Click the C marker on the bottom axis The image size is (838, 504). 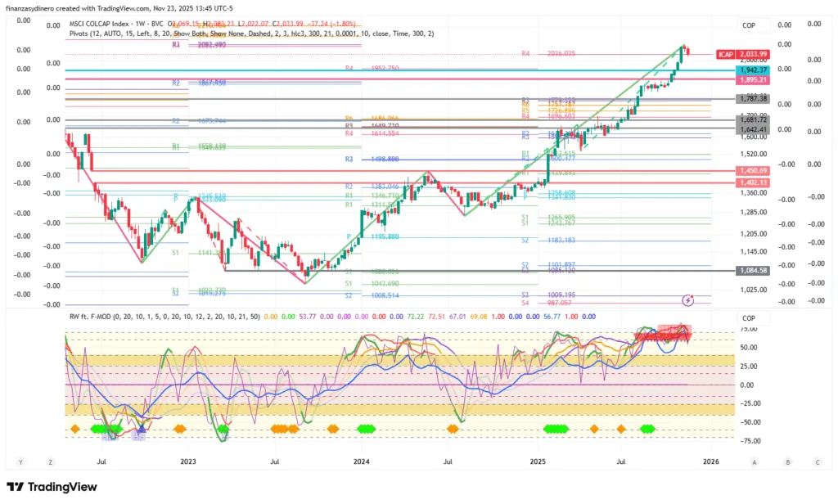(x=815, y=462)
